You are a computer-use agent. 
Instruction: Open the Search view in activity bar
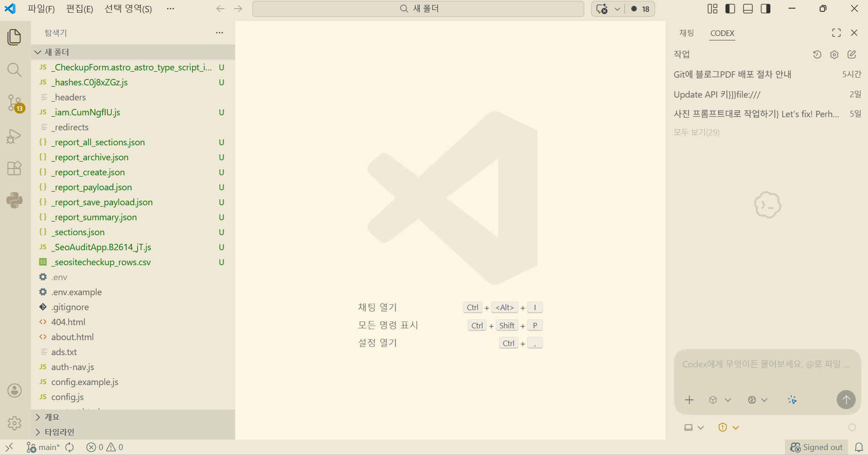tap(15, 70)
